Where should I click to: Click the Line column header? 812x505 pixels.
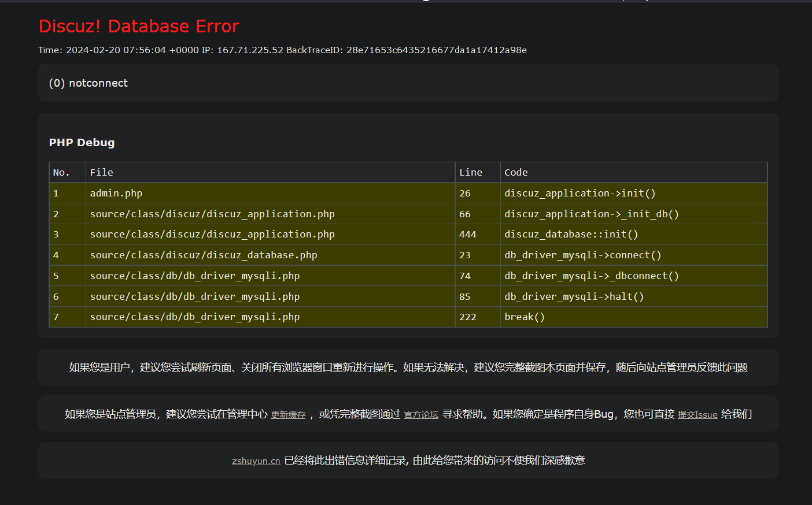point(470,173)
